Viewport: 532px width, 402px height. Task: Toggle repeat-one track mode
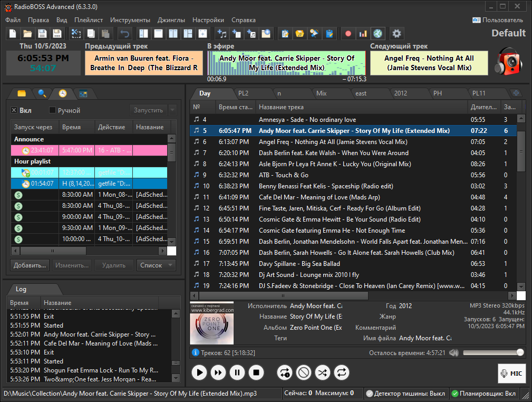[x=285, y=373]
